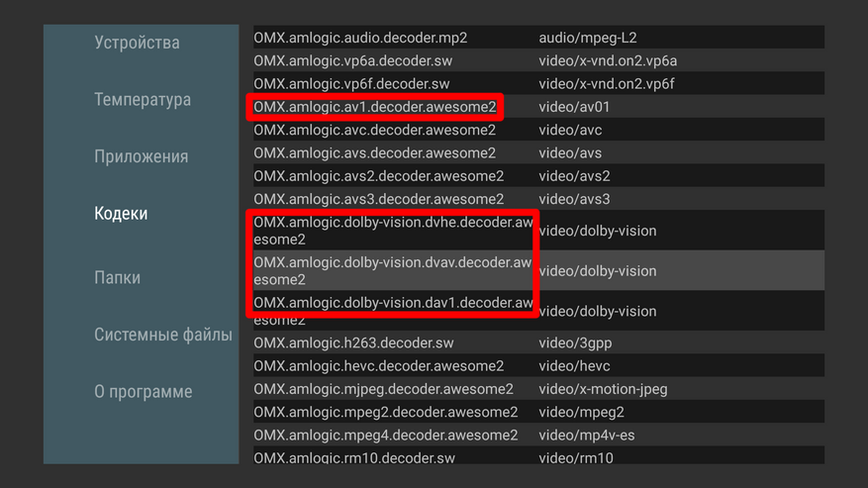Open the Папки section

117,278
